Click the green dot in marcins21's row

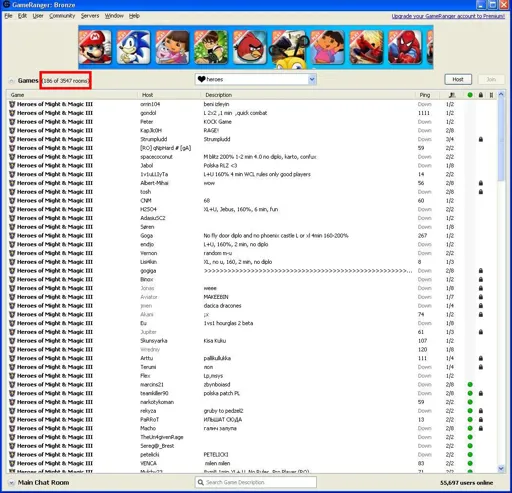coord(470,385)
